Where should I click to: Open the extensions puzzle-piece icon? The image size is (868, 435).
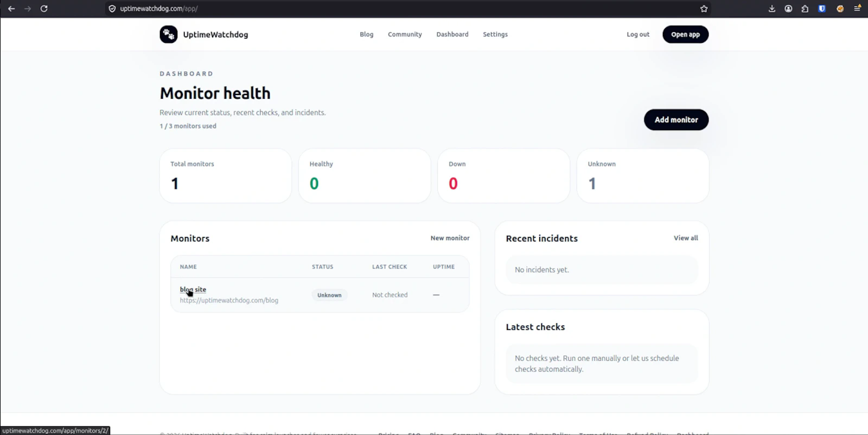point(805,9)
